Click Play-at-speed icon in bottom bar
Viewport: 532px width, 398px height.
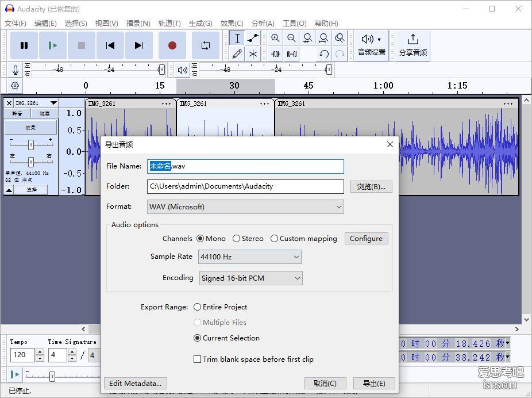pos(14,374)
